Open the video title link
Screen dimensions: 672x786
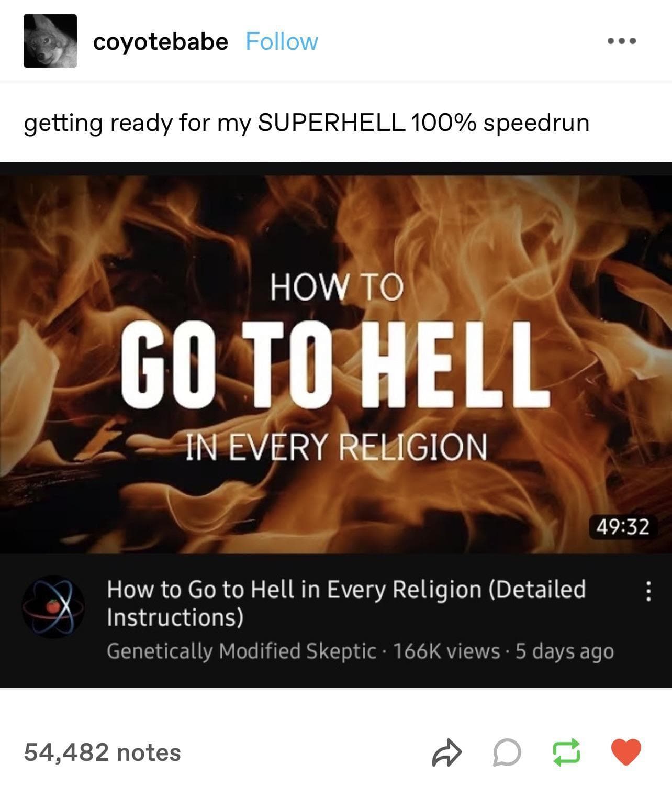pyautogui.click(x=346, y=603)
